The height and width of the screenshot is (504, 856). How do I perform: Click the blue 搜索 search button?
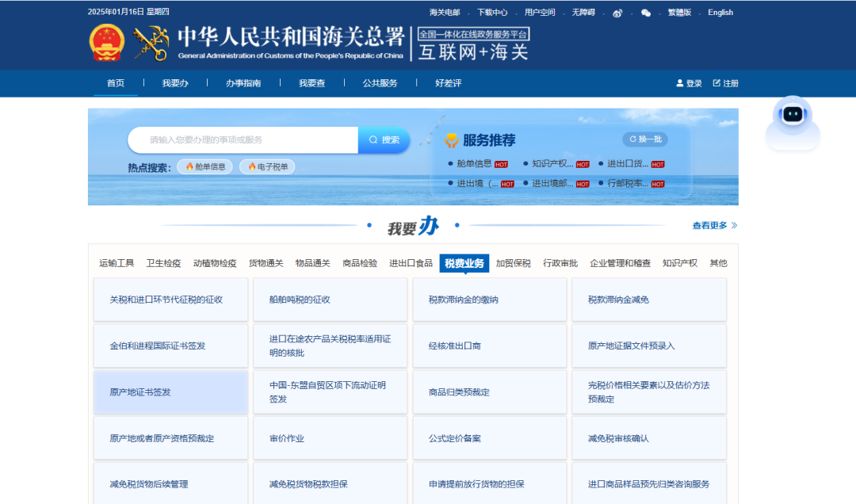click(x=384, y=139)
